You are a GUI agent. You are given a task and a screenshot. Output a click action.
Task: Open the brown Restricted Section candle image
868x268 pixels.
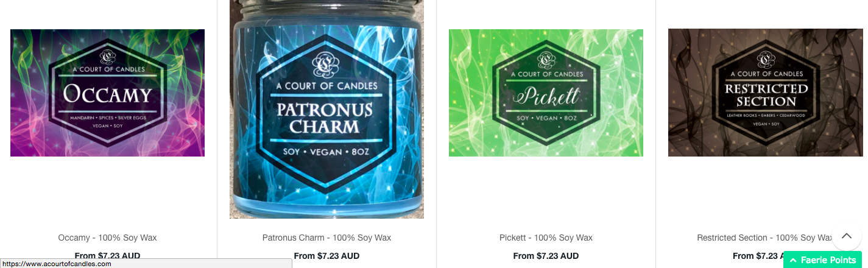766,93
